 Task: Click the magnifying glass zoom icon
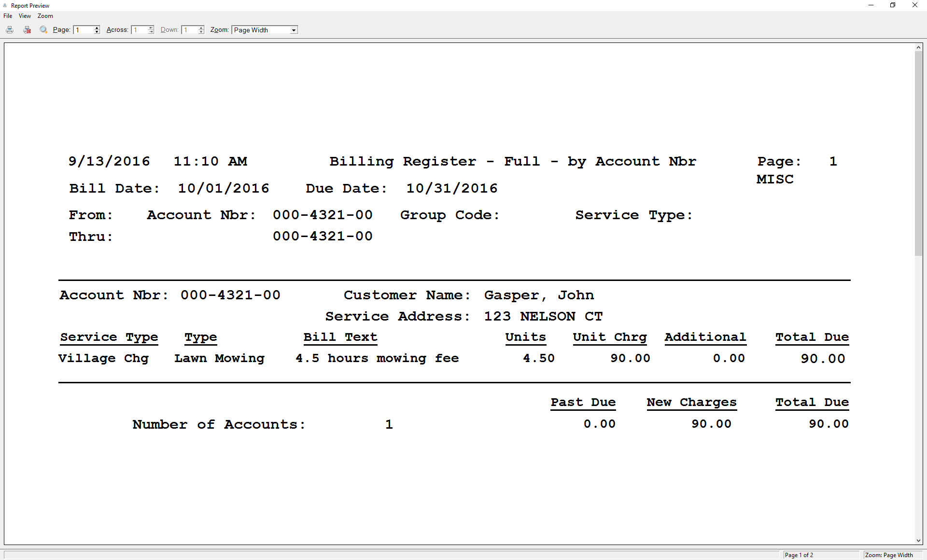pos(43,30)
